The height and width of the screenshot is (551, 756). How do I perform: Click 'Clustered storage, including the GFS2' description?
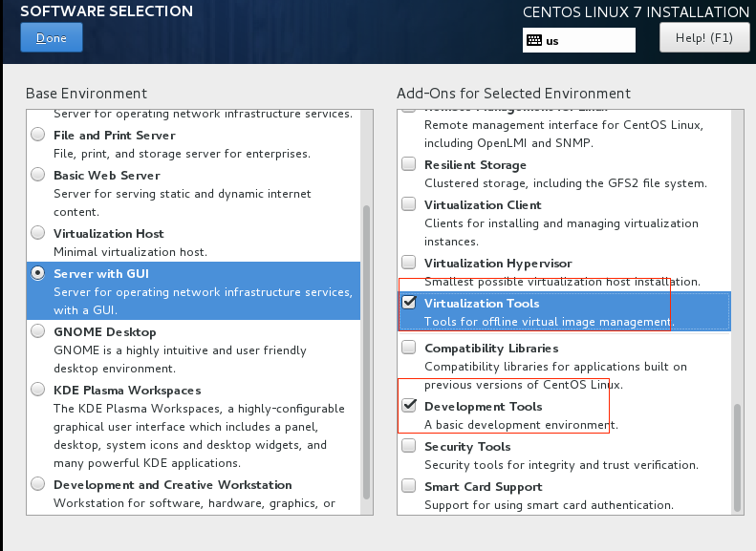(566, 183)
